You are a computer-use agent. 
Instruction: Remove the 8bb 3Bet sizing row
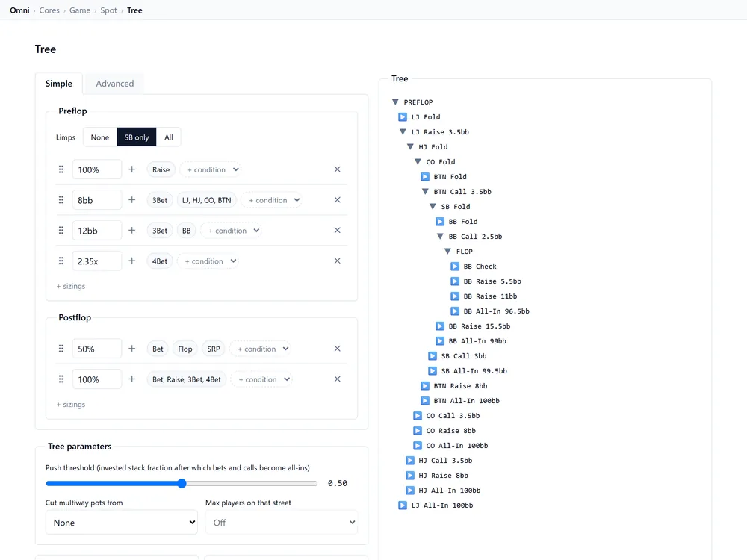(338, 200)
